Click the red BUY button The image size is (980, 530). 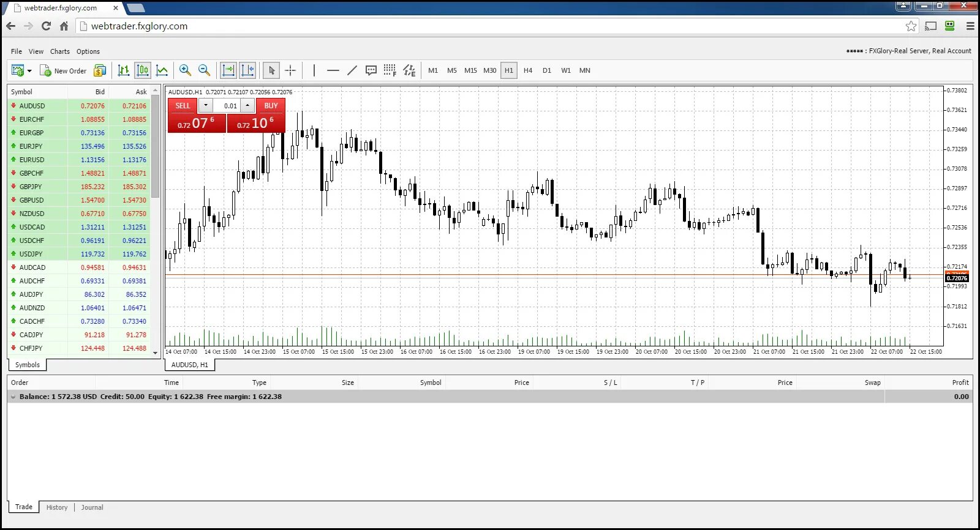pyautogui.click(x=271, y=106)
